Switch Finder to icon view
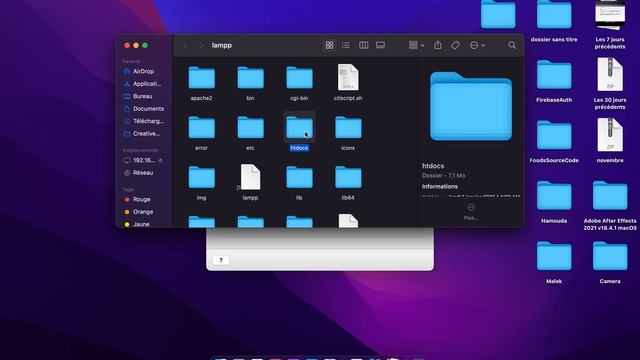Viewport: 640px width, 360px height. (329, 45)
